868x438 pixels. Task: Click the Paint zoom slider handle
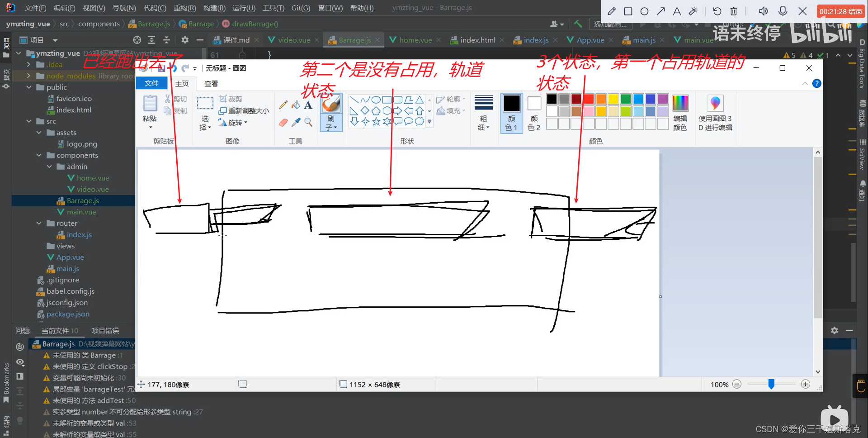pos(771,384)
